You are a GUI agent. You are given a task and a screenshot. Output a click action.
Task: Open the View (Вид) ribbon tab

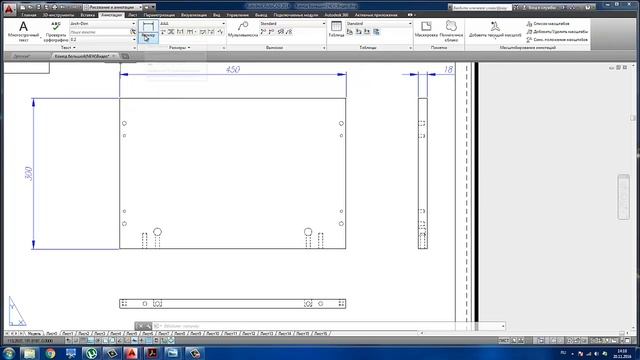pos(217,15)
